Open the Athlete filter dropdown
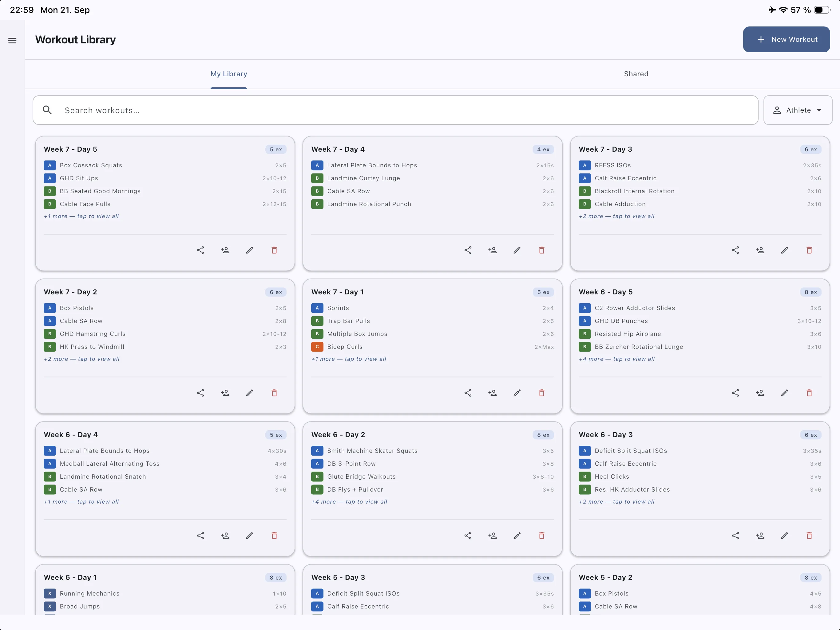The height and width of the screenshot is (630, 840). pyautogui.click(x=798, y=110)
